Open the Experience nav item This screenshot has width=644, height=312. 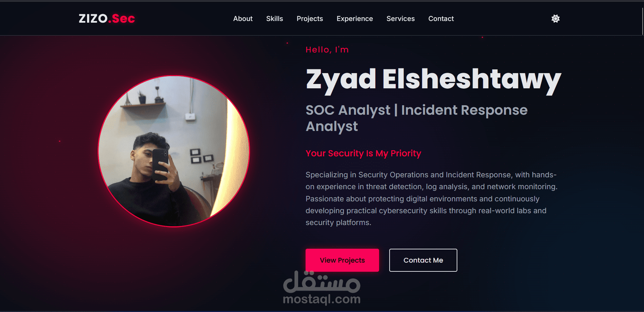355,19
